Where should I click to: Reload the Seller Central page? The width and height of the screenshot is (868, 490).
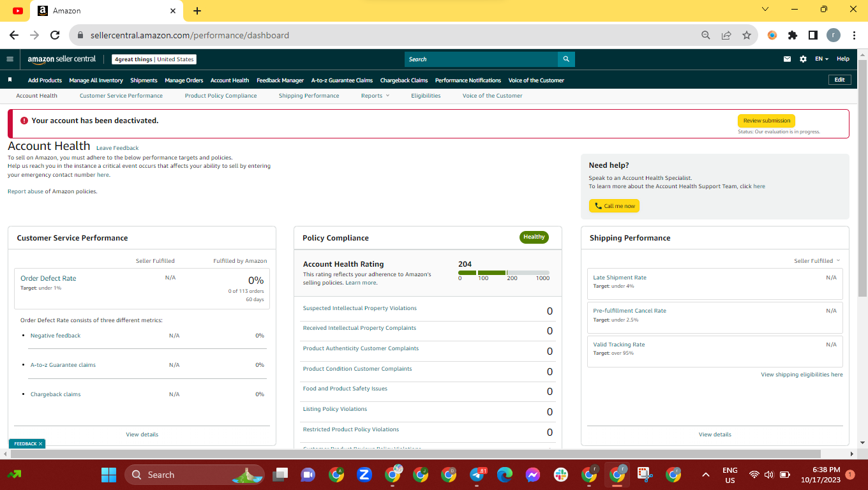coord(55,35)
